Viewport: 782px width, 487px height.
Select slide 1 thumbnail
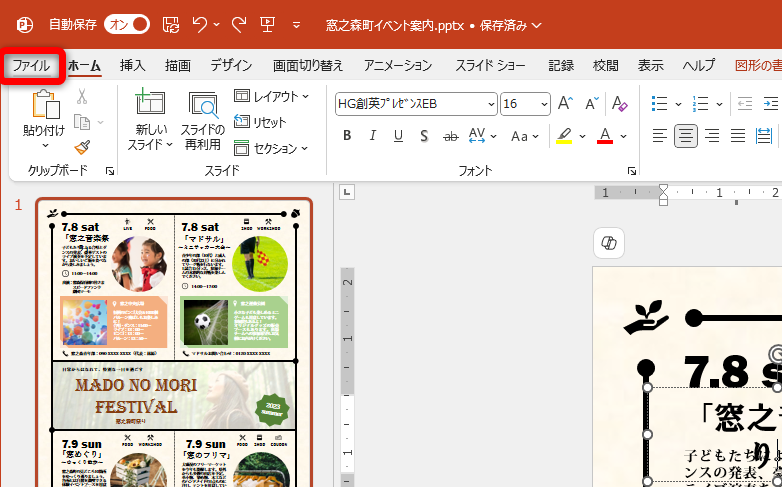(x=174, y=342)
